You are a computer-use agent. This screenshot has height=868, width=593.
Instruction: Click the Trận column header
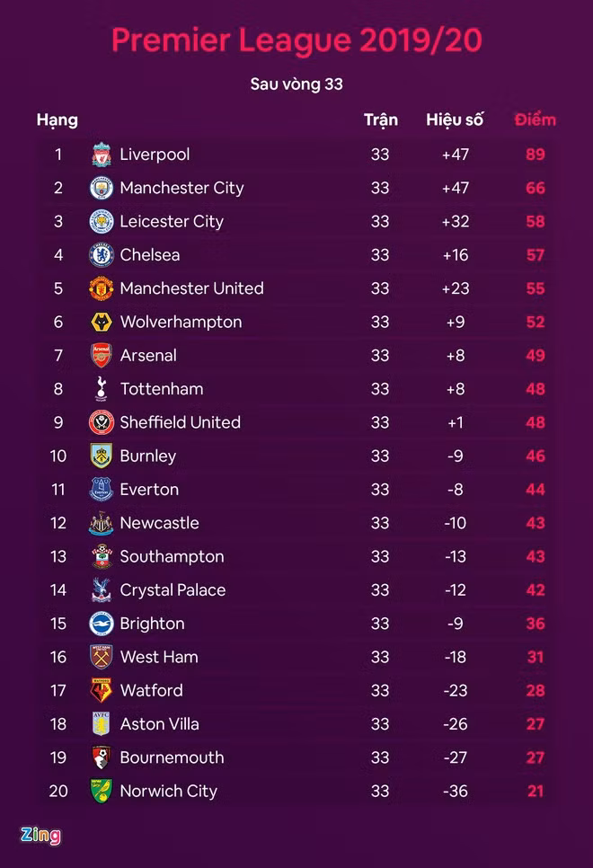tap(380, 120)
